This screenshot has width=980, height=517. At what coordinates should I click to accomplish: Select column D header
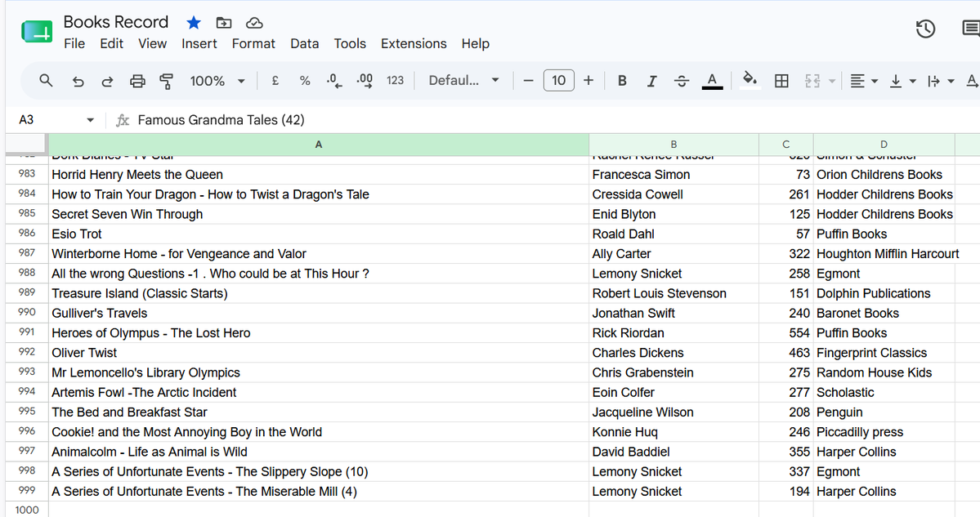[x=884, y=145]
